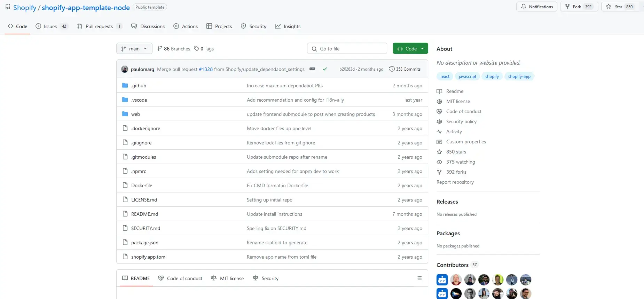Click the Notifications bell icon
The height and width of the screenshot is (299, 644).
[x=524, y=7]
